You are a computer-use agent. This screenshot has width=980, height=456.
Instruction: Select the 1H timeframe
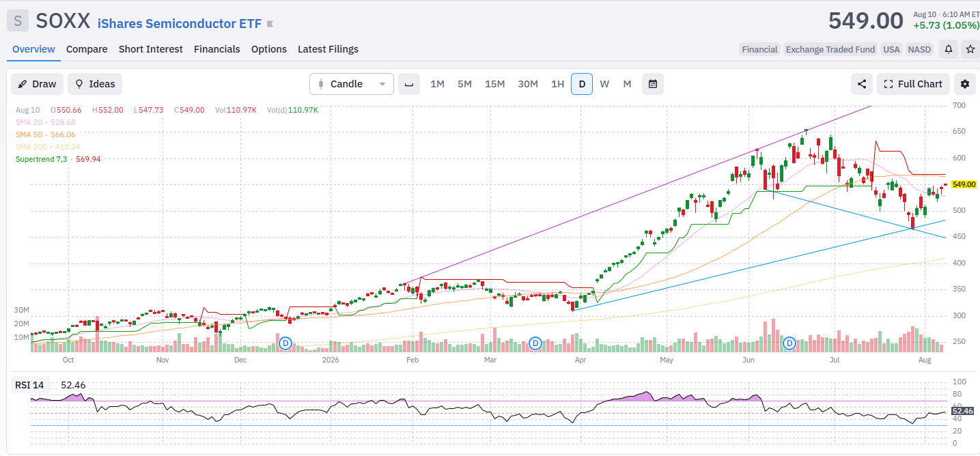pyautogui.click(x=557, y=84)
